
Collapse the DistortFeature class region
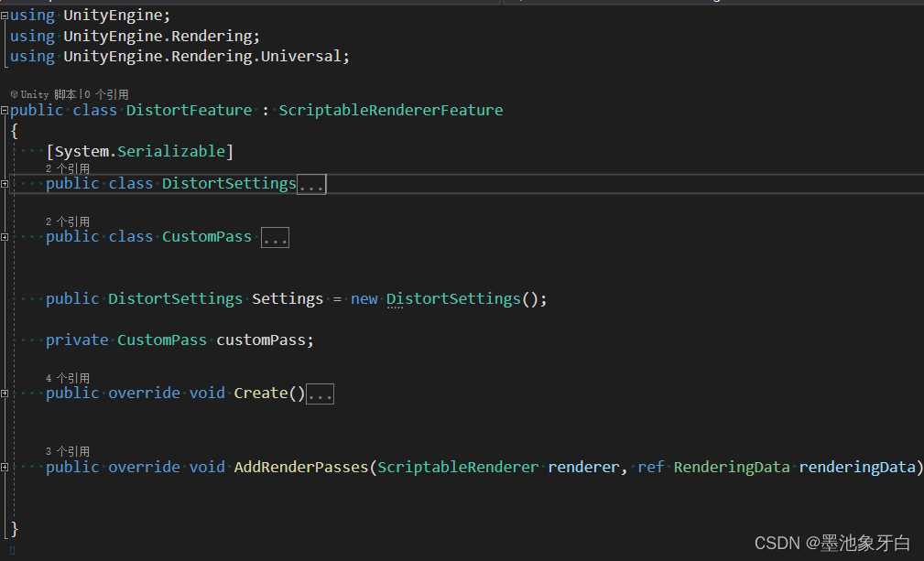pos(5,110)
